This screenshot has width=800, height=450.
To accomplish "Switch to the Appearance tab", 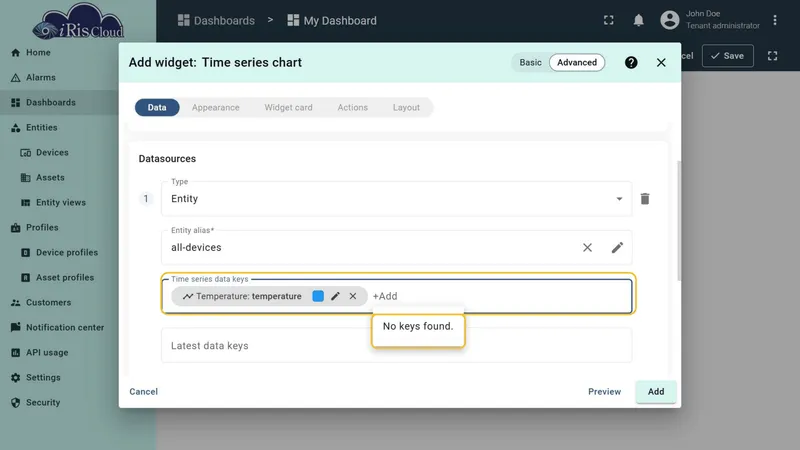I will click(215, 108).
